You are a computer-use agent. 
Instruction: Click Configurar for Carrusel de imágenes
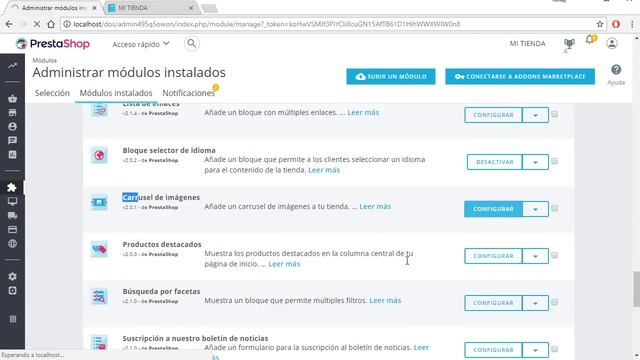pyautogui.click(x=493, y=209)
